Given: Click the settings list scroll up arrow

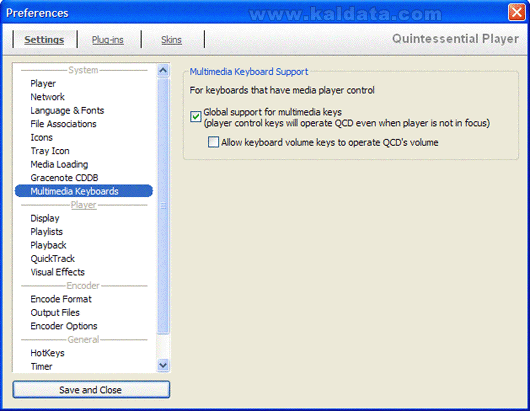Looking at the screenshot, I should click(x=163, y=70).
